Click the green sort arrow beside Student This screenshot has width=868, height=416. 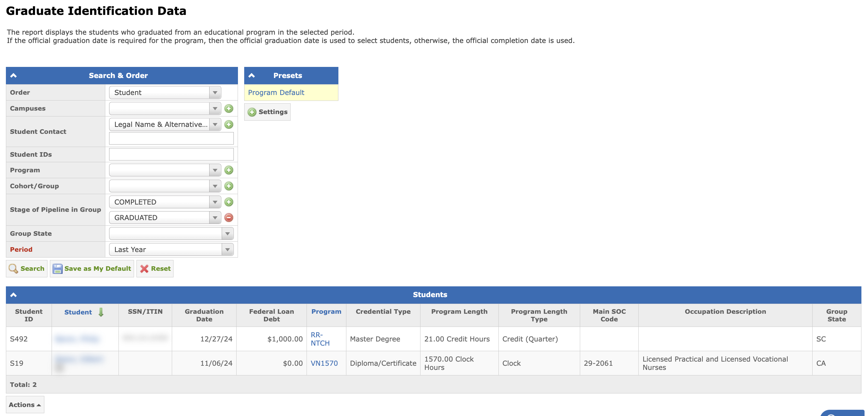pyautogui.click(x=101, y=312)
